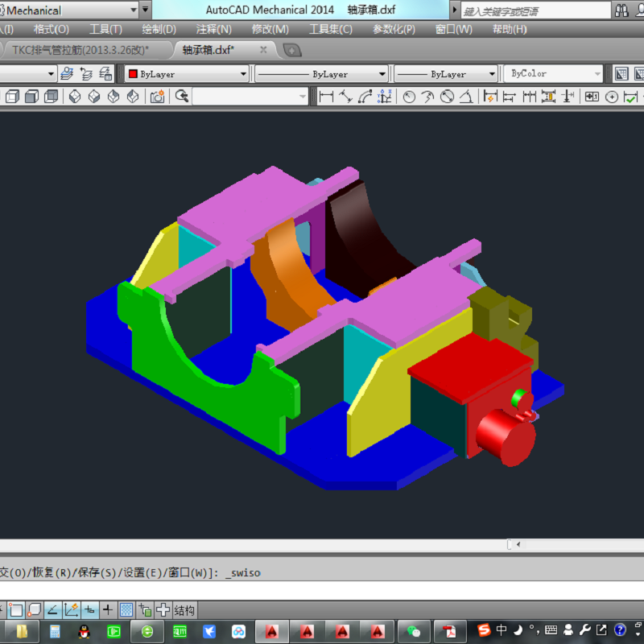Click the horizontal scrollbar left arrow

click(518, 545)
